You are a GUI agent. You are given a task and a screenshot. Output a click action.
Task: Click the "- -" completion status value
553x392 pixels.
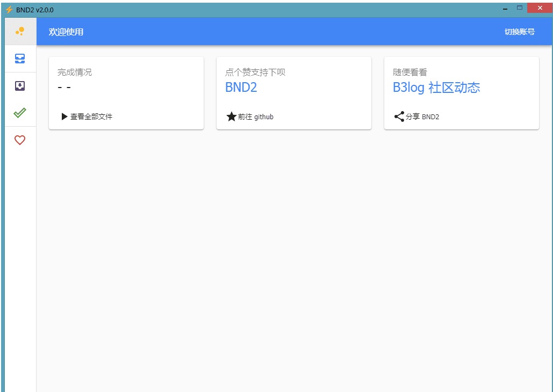64,87
